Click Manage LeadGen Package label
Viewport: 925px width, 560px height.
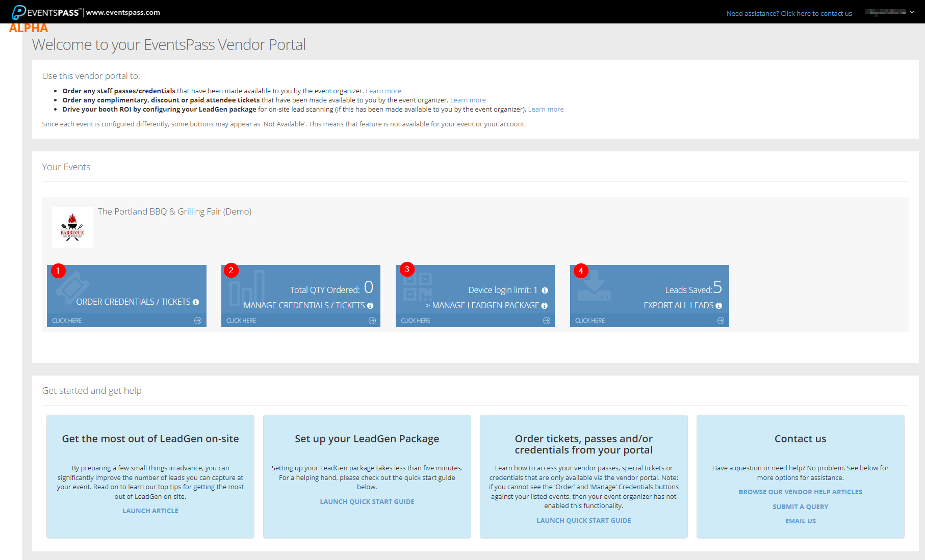point(482,306)
